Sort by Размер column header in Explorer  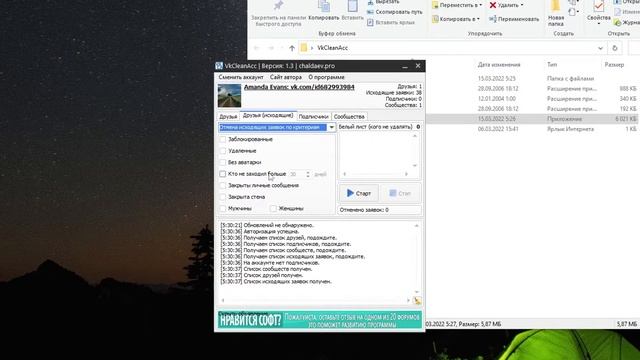click(614, 64)
